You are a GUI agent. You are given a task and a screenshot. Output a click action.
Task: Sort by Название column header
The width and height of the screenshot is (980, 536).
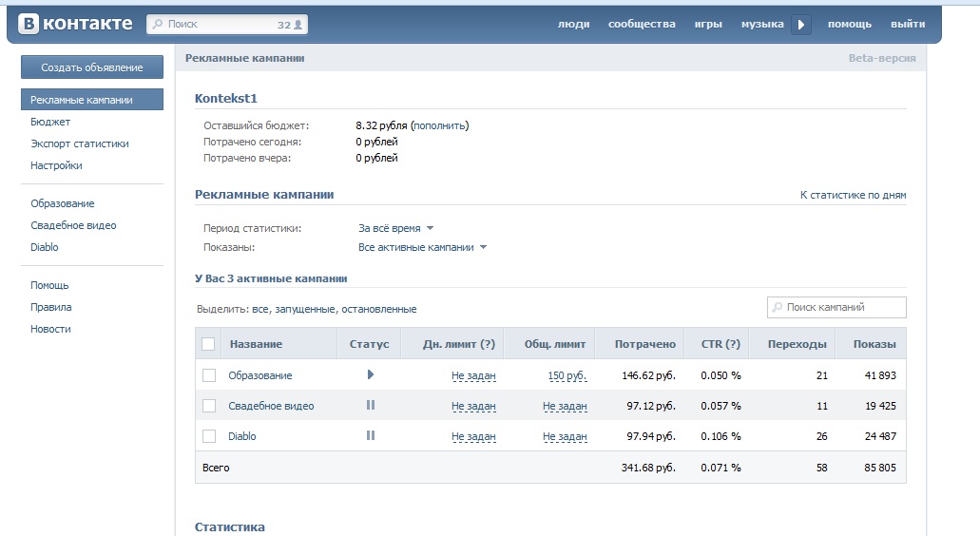tap(256, 344)
